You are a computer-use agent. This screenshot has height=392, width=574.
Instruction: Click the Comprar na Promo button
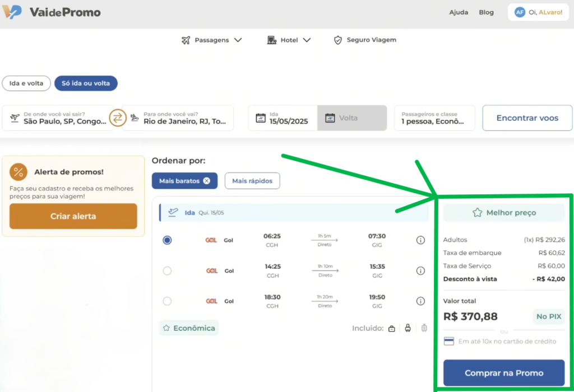pos(503,374)
